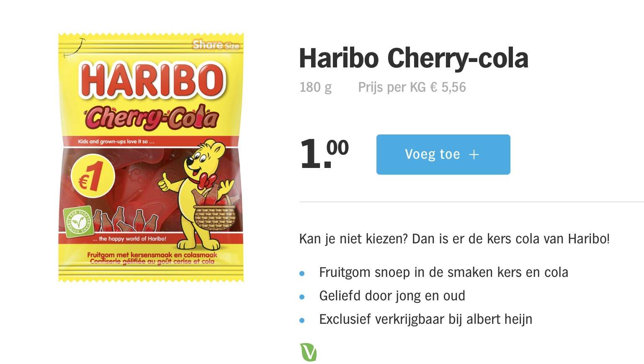This screenshot has width=644, height=364.
Task: Click the green vegetarian leaf icon
Action: (308, 352)
